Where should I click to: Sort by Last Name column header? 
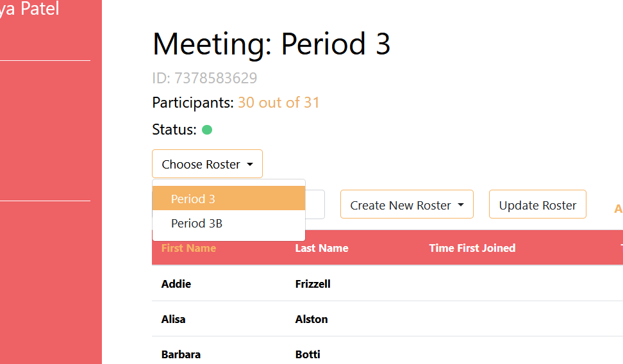(x=322, y=248)
